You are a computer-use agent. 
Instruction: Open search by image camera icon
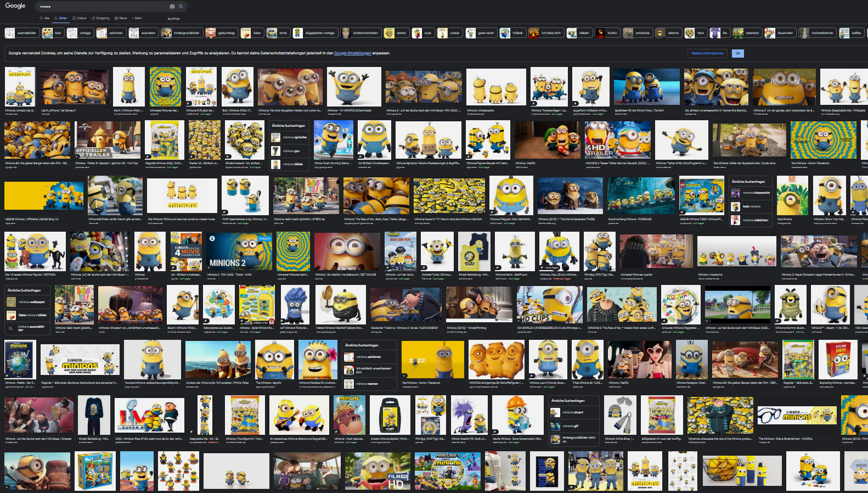[x=172, y=7]
